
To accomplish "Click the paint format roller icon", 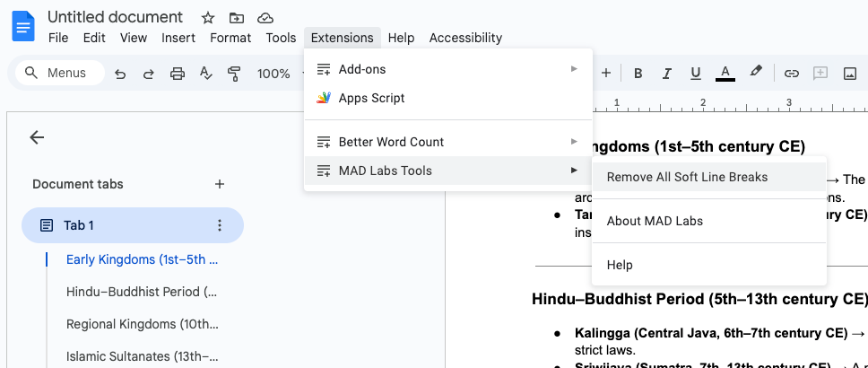I will [x=234, y=74].
